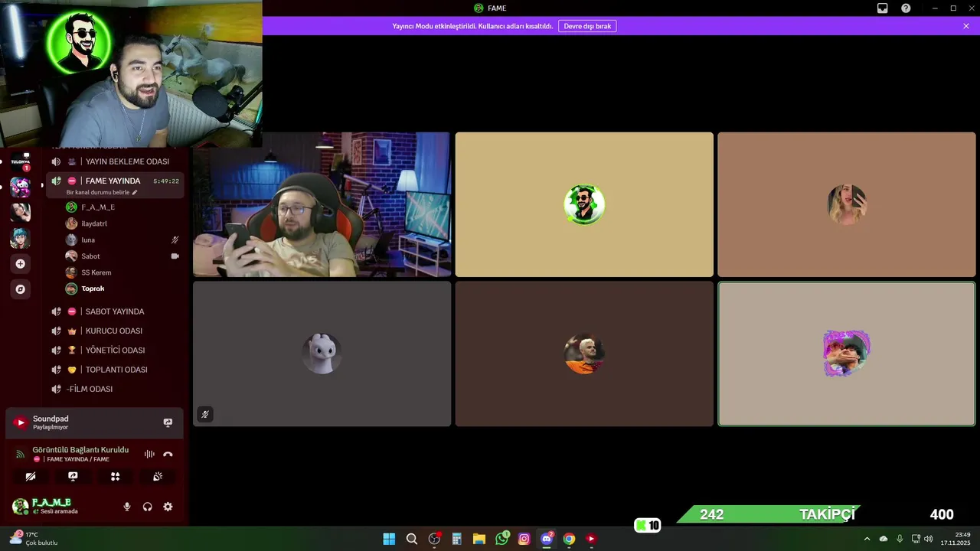
Task: Open the weather widget 17°C Çok bulutlu
Action: pos(34,539)
